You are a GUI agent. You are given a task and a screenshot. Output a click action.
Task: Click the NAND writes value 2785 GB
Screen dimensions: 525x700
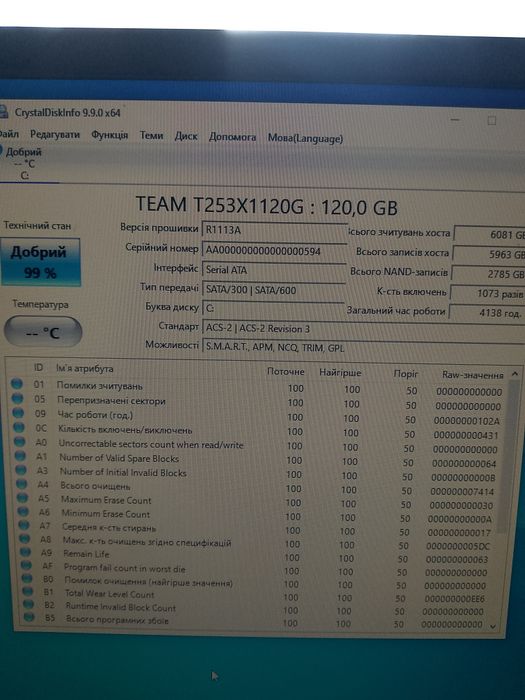(488, 273)
